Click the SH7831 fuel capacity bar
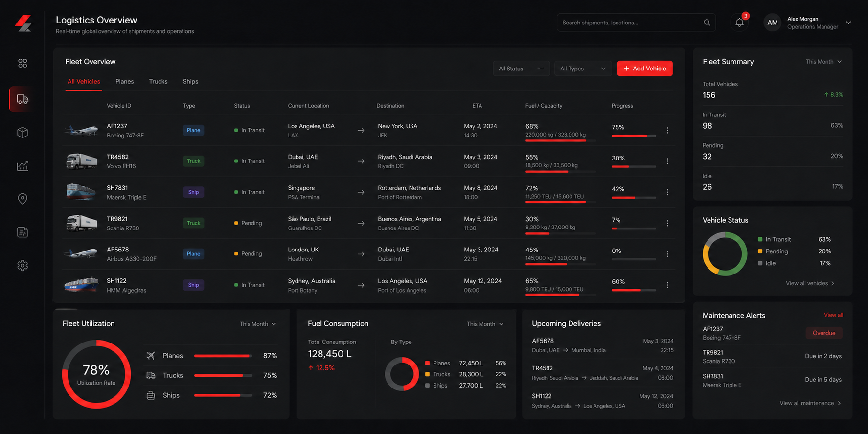Screen dimensions: 868x434 click(561, 202)
